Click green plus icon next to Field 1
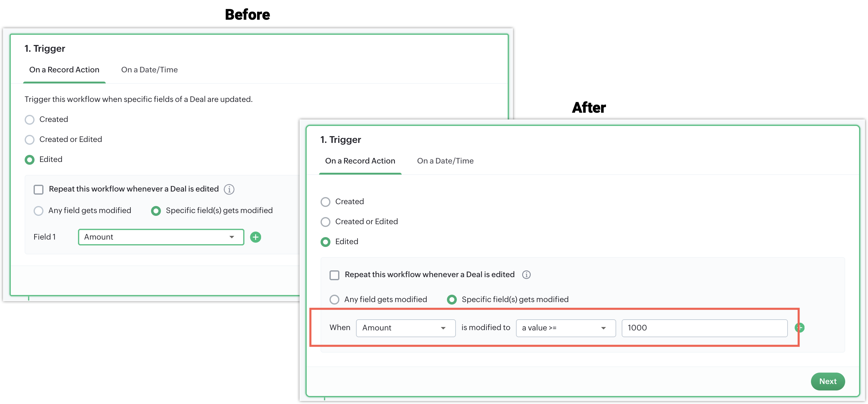This screenshot has height=404, width=868. [256, 237]
